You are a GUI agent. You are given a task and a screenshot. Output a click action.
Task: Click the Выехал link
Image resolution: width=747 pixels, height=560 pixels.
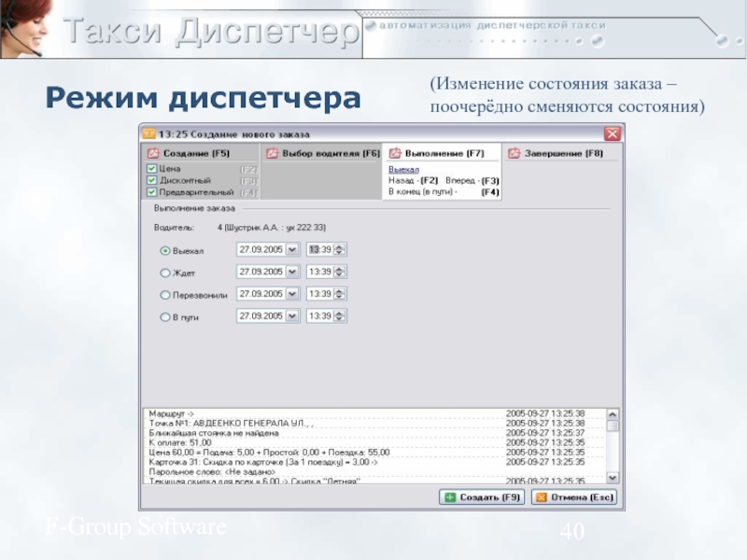click(403, 170)
